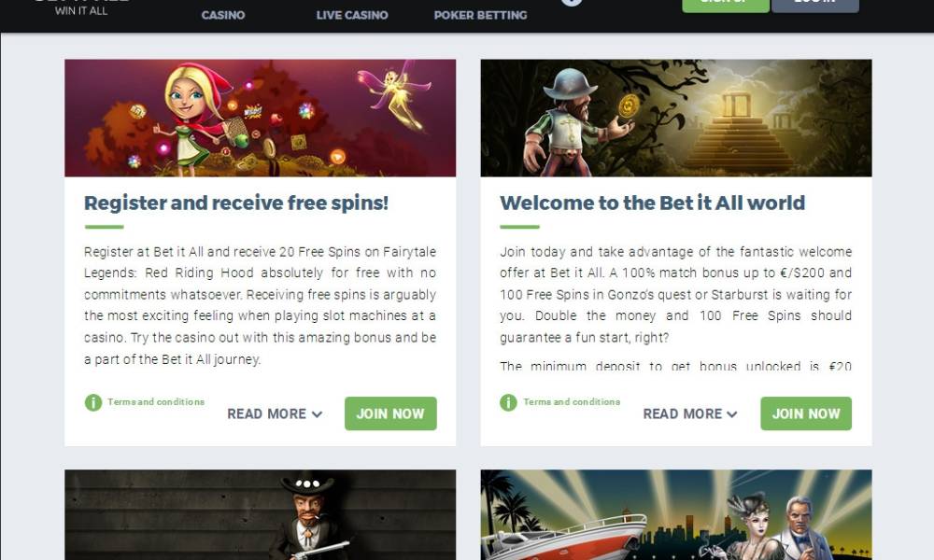The width and height of the screenshot is (934, 560).
Task: Open the cowboy gunslinger promotion banner
Action: (x=261, y=515)
